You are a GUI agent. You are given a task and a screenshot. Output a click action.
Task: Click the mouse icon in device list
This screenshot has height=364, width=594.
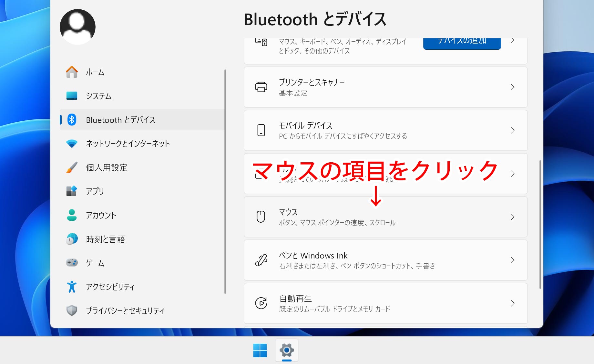[x=261, y=217]
